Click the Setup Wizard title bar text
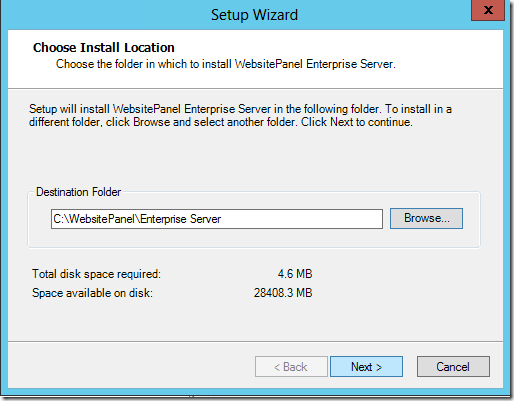Viewport: 514px width, 401px height. (254, 15)
